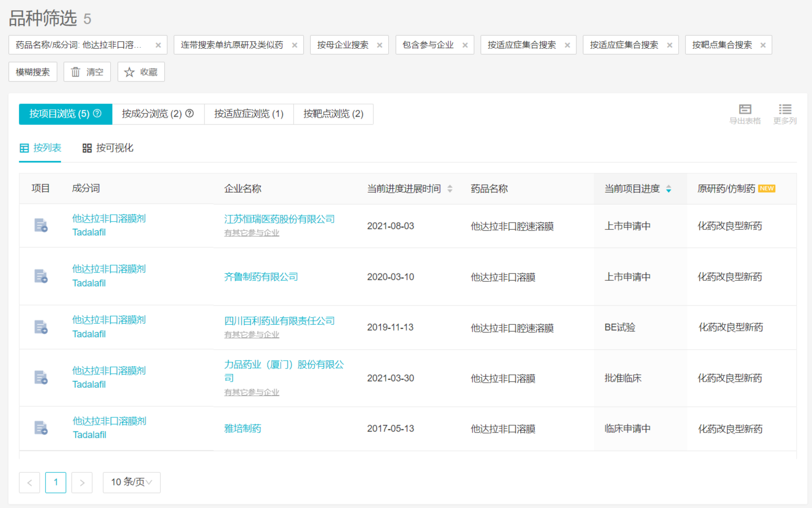The height and width of the screenshot is (508, 812).
Task: Open project document icon in 齐鲁制药 row
Action: pyautogui.click(x=41, y=276)
